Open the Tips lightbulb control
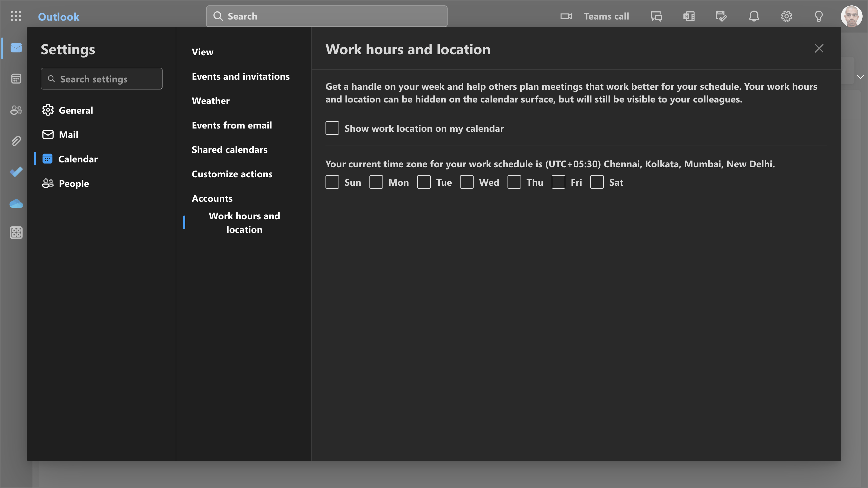 [819, 16]
